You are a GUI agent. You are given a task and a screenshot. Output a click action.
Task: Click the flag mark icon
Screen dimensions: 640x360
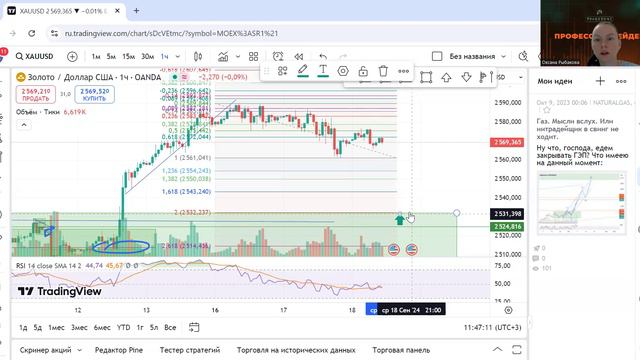click(x=483, y=77)
